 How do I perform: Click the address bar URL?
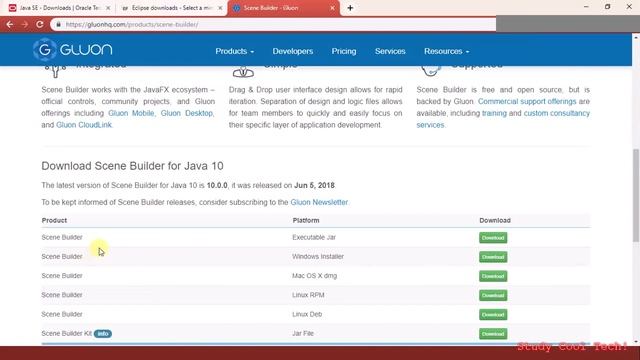pyautogui.click(x=132, y=24)
